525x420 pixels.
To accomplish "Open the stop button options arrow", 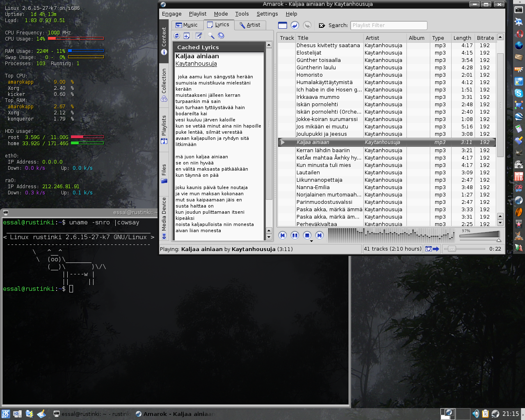I will point(311,241).
